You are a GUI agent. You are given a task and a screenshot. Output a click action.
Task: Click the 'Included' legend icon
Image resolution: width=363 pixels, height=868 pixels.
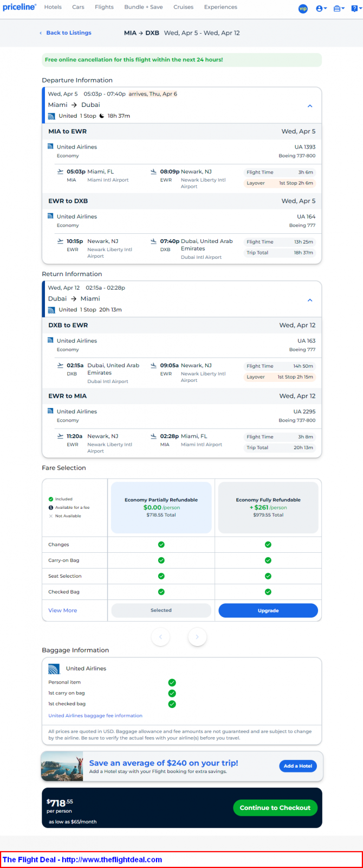click(51, 499)
